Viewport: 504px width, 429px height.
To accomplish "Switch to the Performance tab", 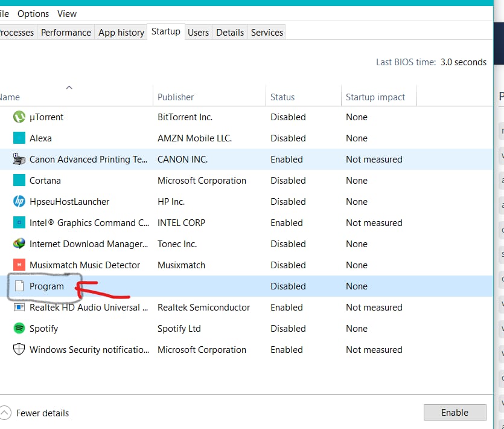I will [66, 33].
